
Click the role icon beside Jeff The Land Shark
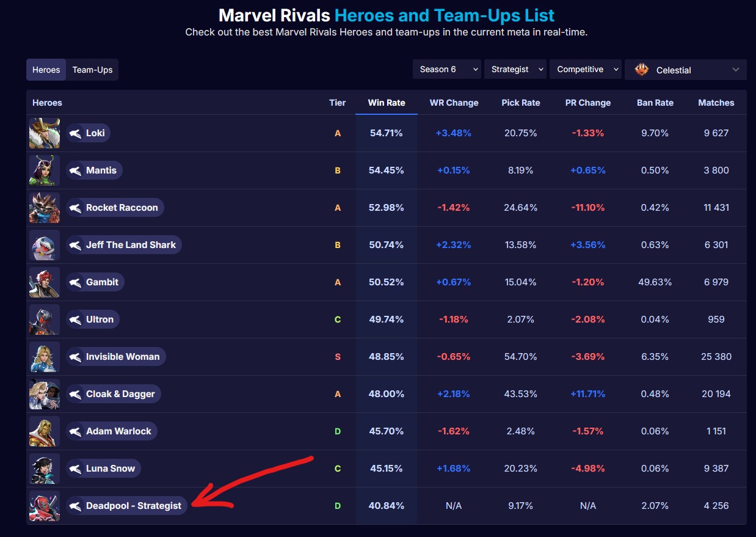click(x=75, y=245)
